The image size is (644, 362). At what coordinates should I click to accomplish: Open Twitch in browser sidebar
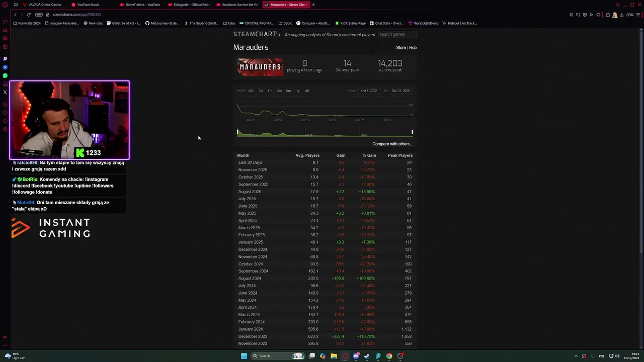[5, 59]
